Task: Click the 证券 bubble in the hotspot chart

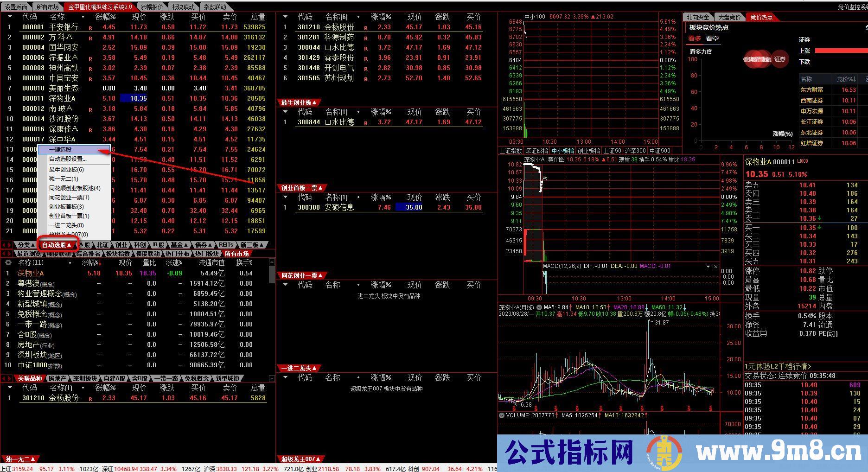Action: (780, 59)
